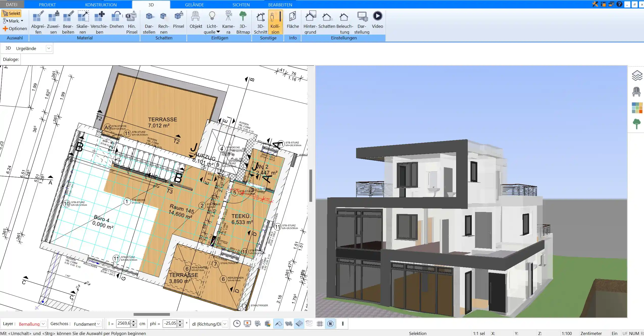Open the Beleuchtung settings

344,22
